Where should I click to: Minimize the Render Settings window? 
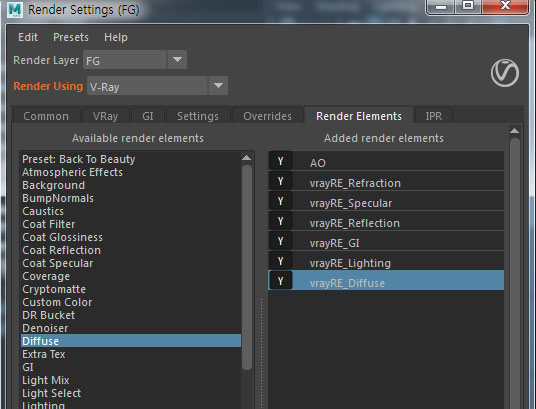[441, 7]
